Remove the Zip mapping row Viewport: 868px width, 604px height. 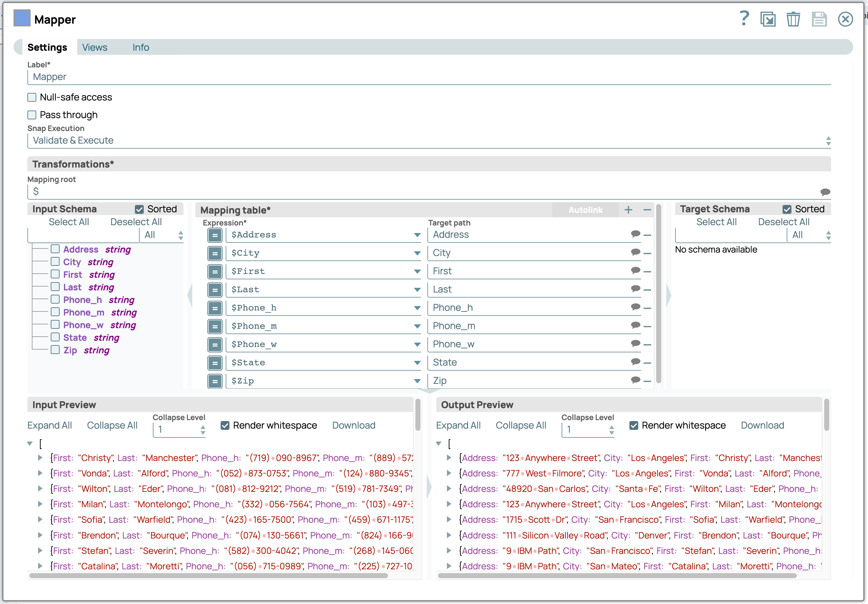click(647, 381)
